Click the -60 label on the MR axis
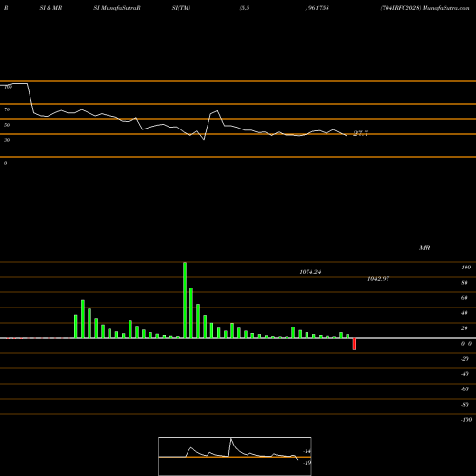This screenshot has height=476, width=476. pos(465,389)
